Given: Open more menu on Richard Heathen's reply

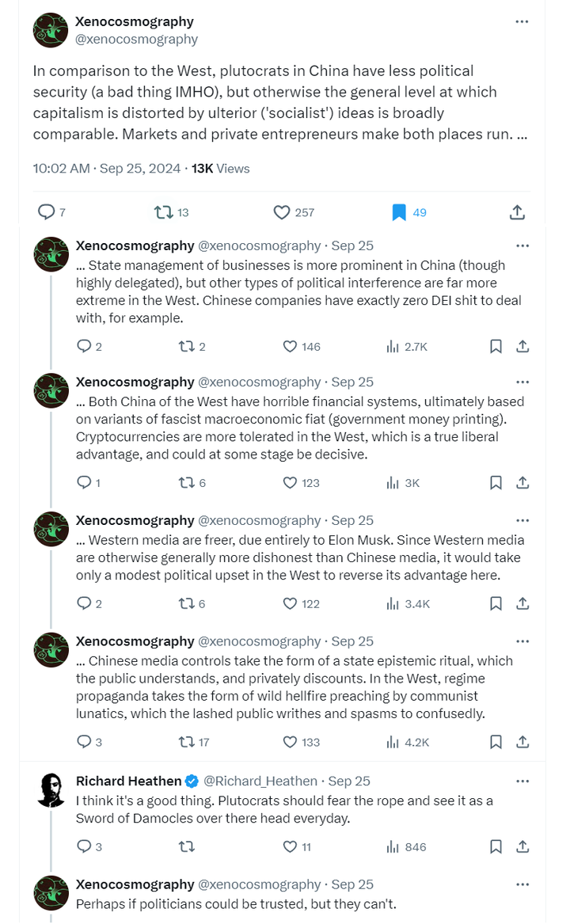Looking at the screenshot, I should click(522, 781).
